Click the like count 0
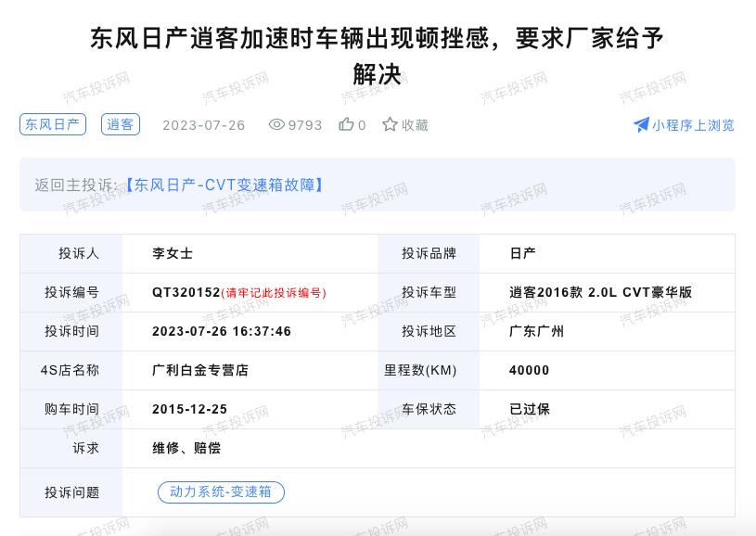 pyautogui.click(x=362, y=125)
